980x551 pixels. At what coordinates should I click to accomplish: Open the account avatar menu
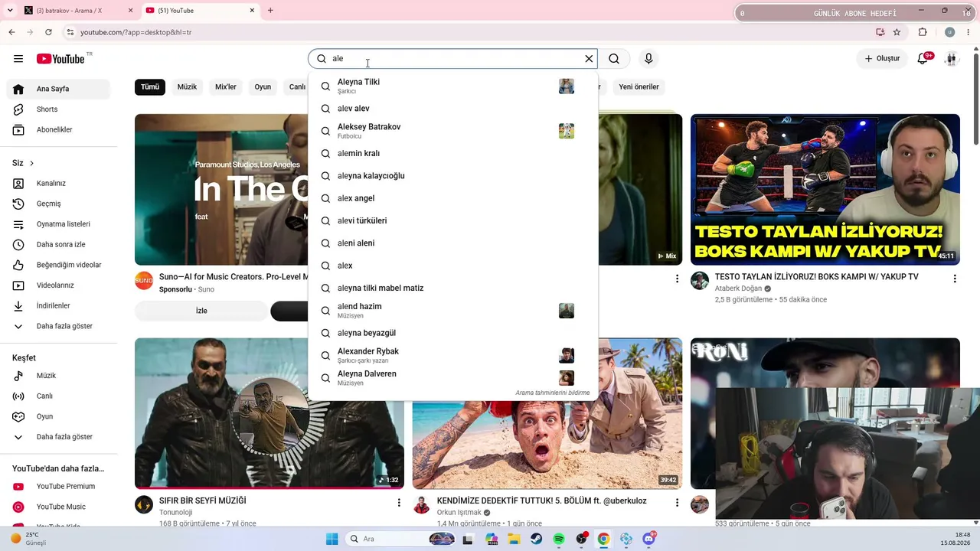(x=952, y=59)
